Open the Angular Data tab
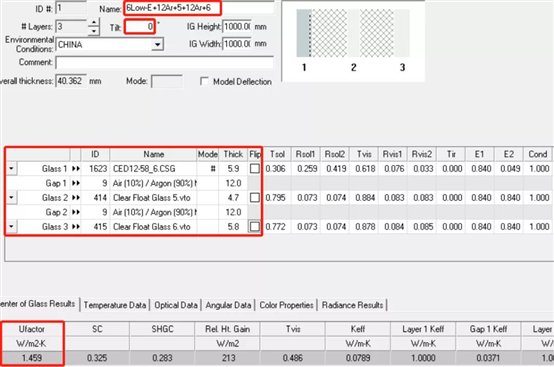Image resolution: width=554 pixels, height=367 pixels. [x=228, y=305]
